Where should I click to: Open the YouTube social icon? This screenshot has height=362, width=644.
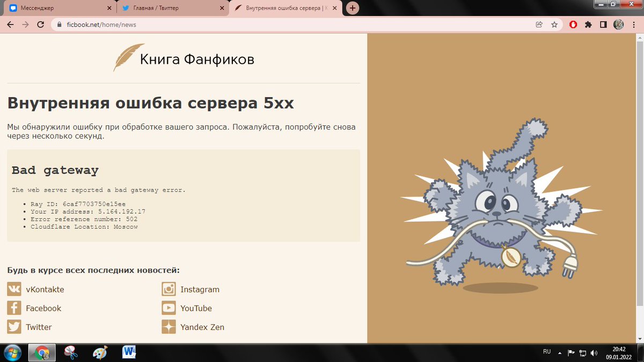click(x=168, y=308)
